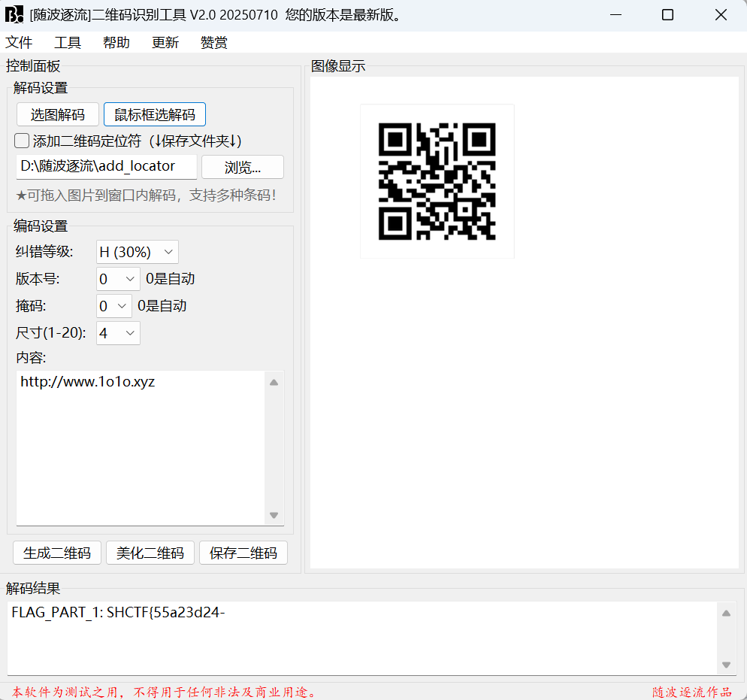747x700 pixels.
Task: Enable the add QR locator checkbox
Action: (23, 141)
